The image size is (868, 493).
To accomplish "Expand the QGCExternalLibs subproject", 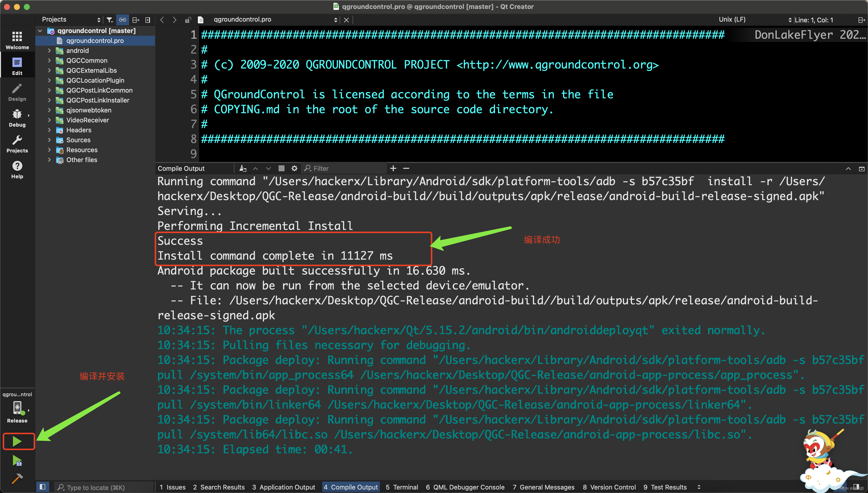I will click(x=49, y=70).
